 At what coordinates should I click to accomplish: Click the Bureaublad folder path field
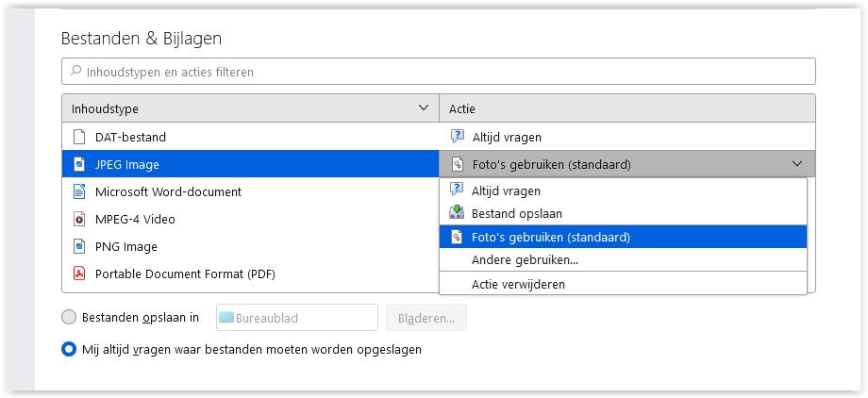point(296,318)
